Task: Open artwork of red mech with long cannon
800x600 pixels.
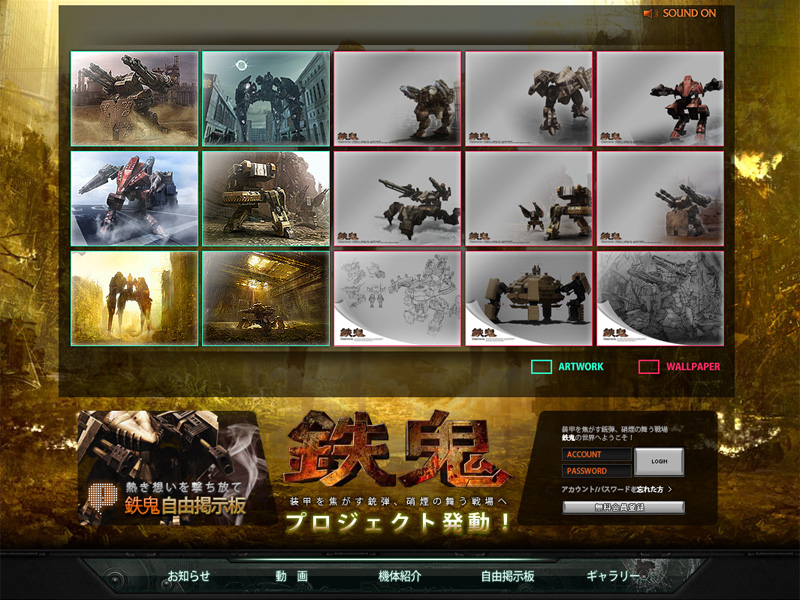Action: tap(135, 198)
